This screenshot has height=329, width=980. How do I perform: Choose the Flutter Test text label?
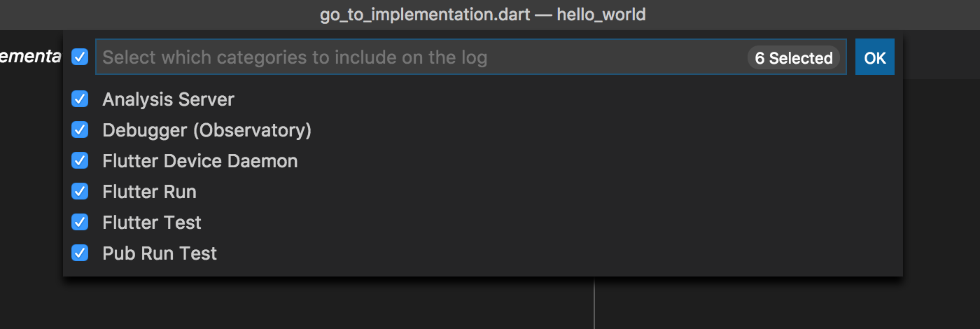tap(152, 223)
